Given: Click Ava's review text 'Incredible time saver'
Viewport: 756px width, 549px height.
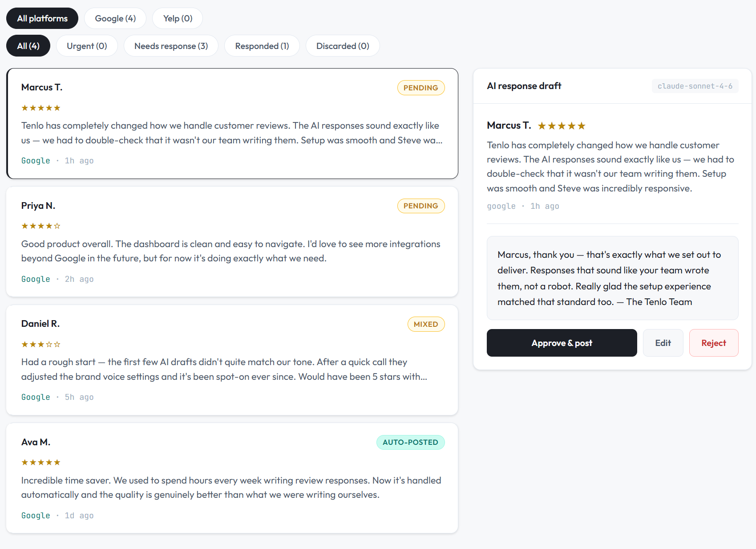Looking at the screenshot, I should coord(66,480).
